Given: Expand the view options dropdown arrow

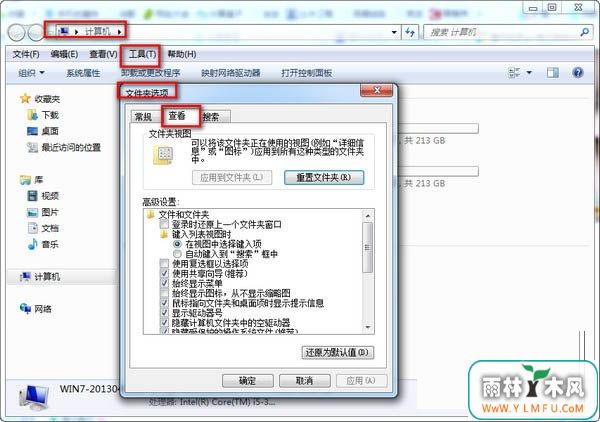Looking at the screenshot, I should click(529, 73).
